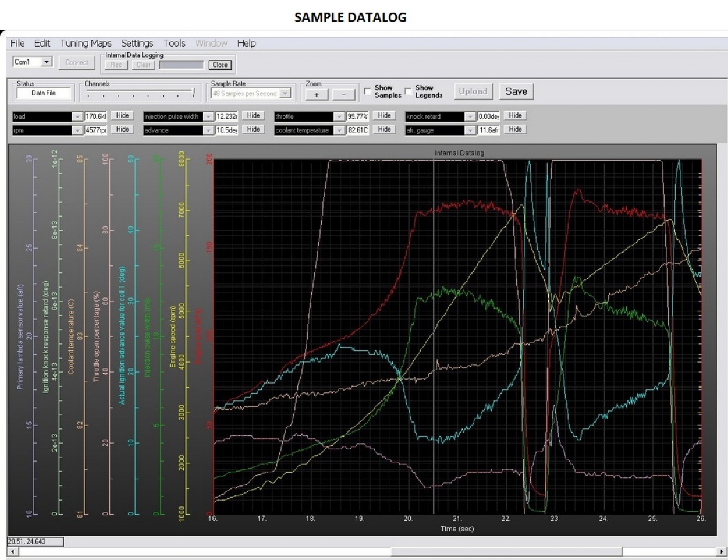Open the Sample Rate dropdown
This screenshot has height=560, width=728.
[x=285, y=93]
